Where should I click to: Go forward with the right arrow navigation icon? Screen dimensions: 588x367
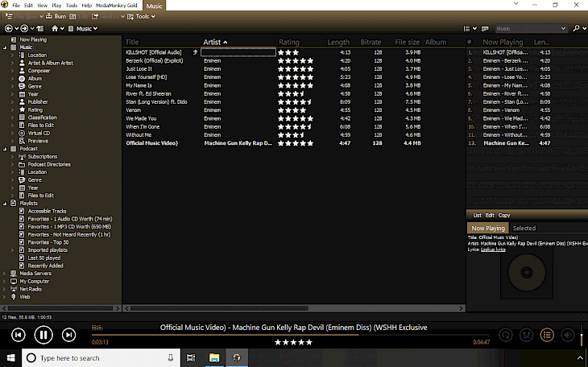(x=24, y=28)
